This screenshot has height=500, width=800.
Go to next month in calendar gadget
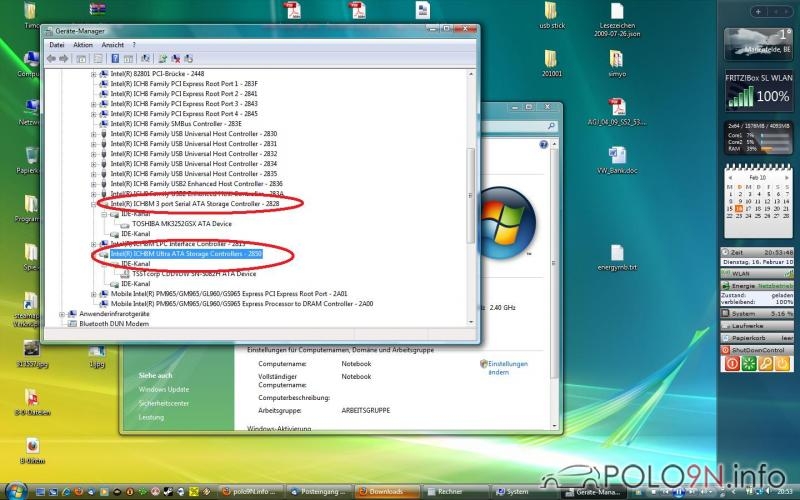[x=786, y=178]
